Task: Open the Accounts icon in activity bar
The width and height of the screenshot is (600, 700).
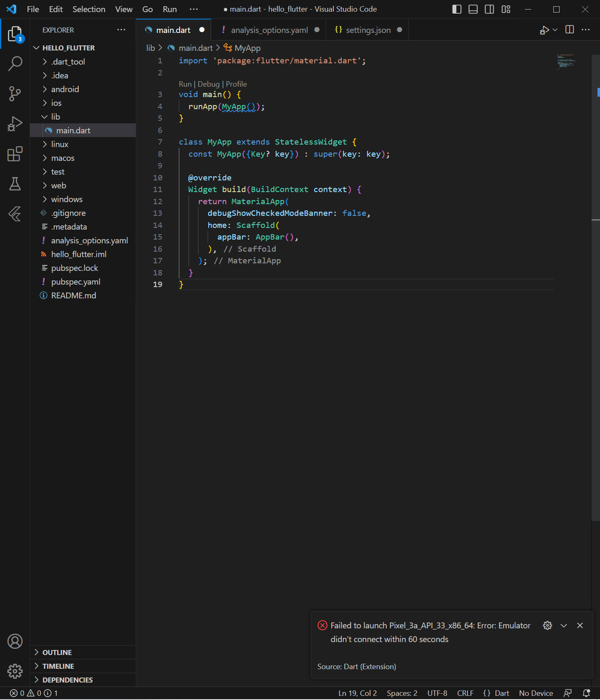Action: pyautogui.click(x=15, y=641)
